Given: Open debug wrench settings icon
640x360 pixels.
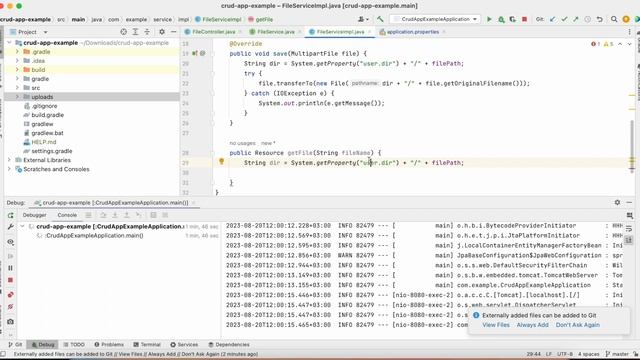Looking at the screenshot, I should (x=11, y=227).
